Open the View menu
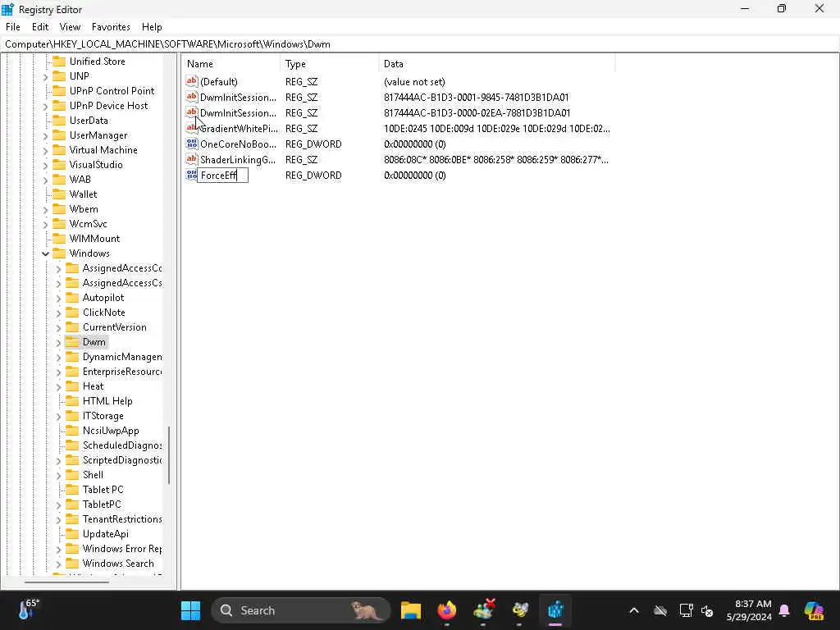This screenshot has width=840, height=630. pos(71,27)
